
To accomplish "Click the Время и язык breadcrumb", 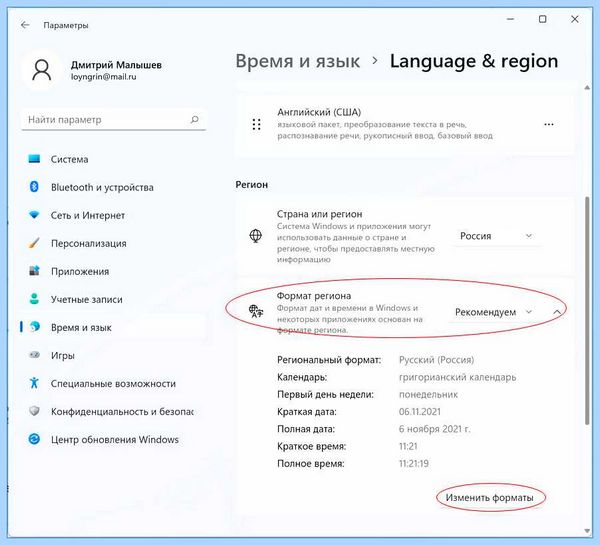I will (298, 61).
